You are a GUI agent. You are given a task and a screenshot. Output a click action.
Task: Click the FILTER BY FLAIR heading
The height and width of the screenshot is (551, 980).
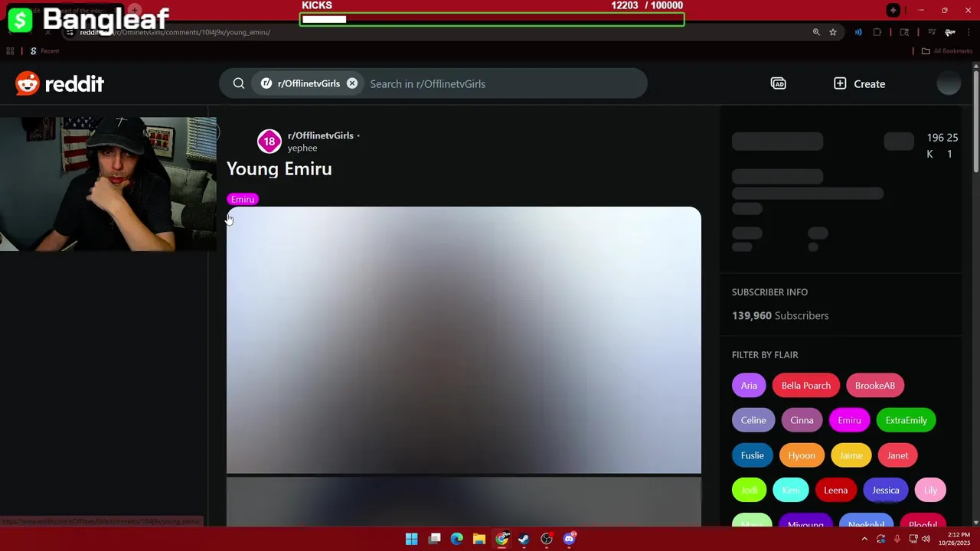click(x=765, y=354)
